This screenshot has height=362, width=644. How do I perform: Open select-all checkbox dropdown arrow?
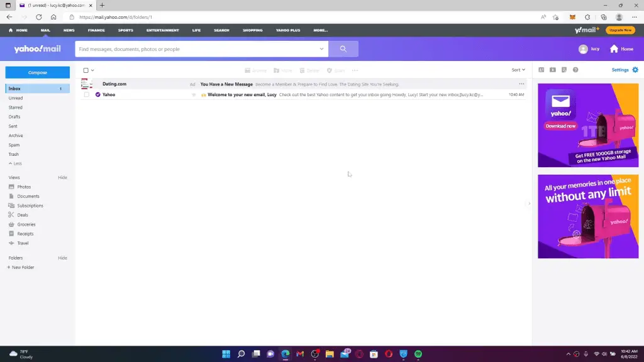[92, 70]
